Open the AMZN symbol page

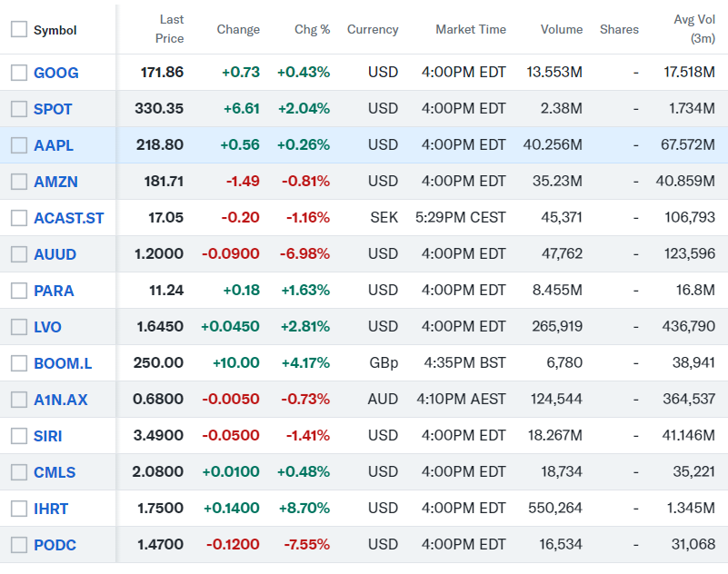[x=55, y=182]
